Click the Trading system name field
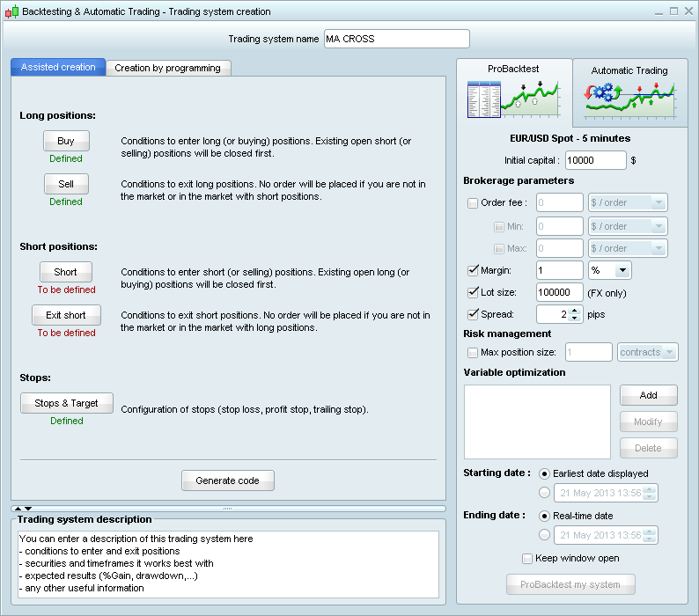699x616 pixels. (x=396, y=39)
